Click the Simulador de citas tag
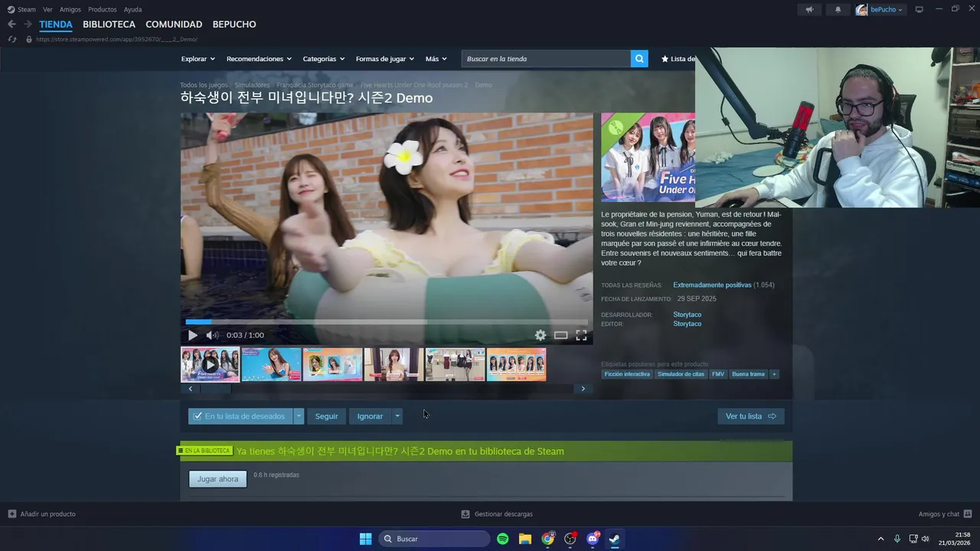 coord(681,374)
